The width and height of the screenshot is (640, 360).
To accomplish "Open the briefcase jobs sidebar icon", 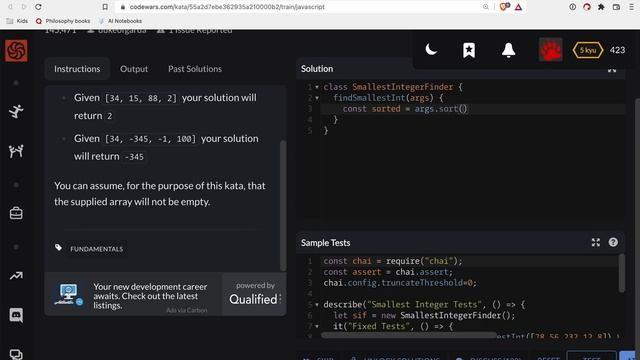I will [x=16, y=213].
